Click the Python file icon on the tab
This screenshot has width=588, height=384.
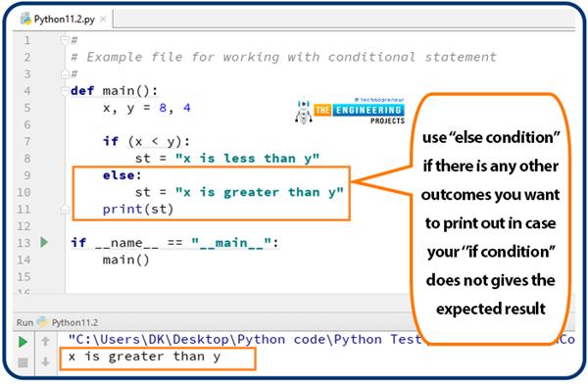pyautogui.click(x=25, y=19)
